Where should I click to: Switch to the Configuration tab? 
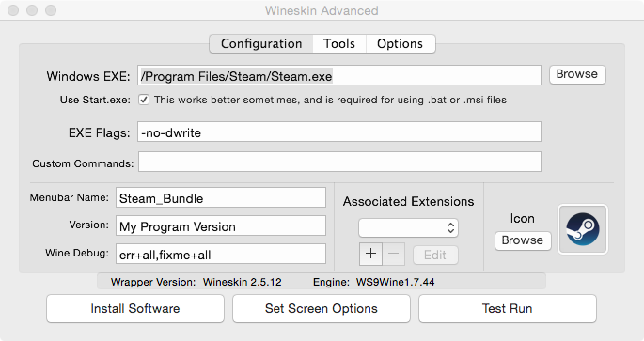coord(261,43)
